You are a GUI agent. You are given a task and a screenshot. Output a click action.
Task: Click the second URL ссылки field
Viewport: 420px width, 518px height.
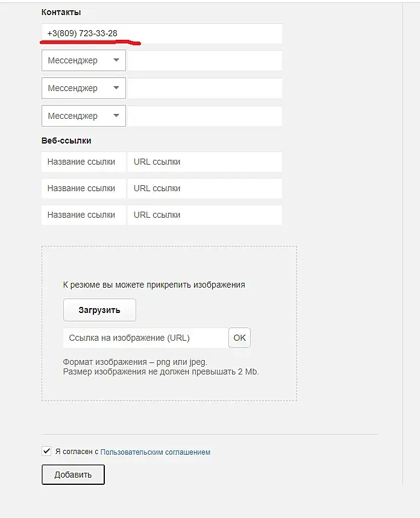(x=204, y=188)
